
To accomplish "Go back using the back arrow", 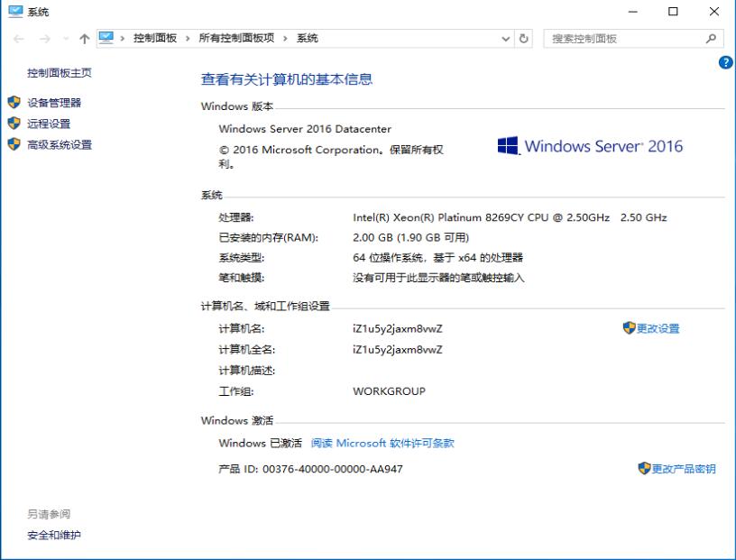I will (19, 39).
